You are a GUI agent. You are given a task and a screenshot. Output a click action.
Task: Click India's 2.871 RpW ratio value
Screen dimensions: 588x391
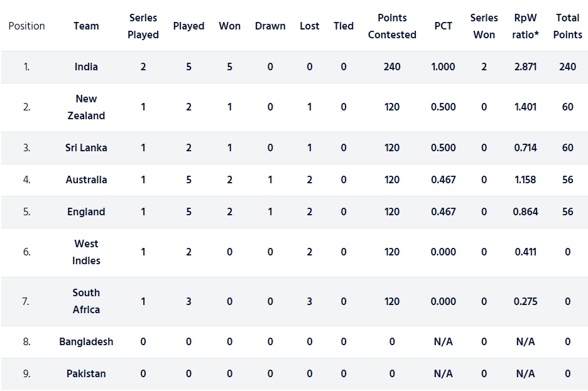tap(525, 67)
